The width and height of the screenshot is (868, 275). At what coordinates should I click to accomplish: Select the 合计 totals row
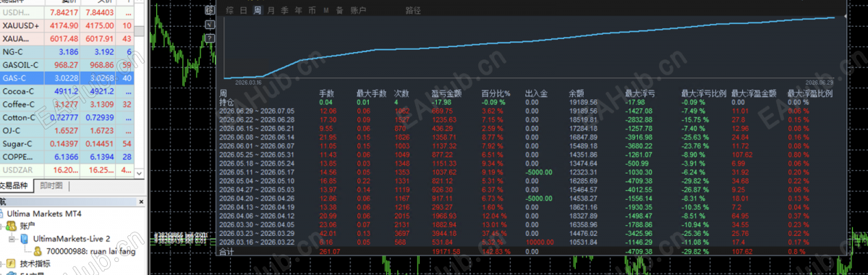click(532, 251)
